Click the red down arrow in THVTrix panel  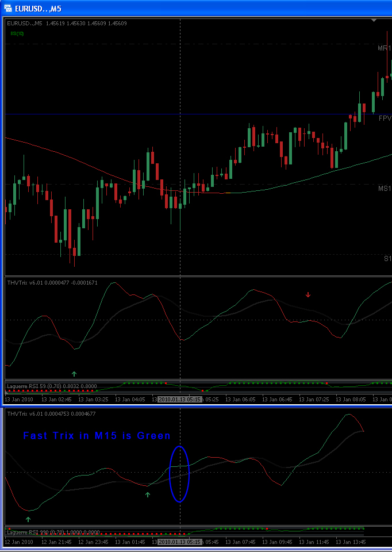[x=308, y=294]
